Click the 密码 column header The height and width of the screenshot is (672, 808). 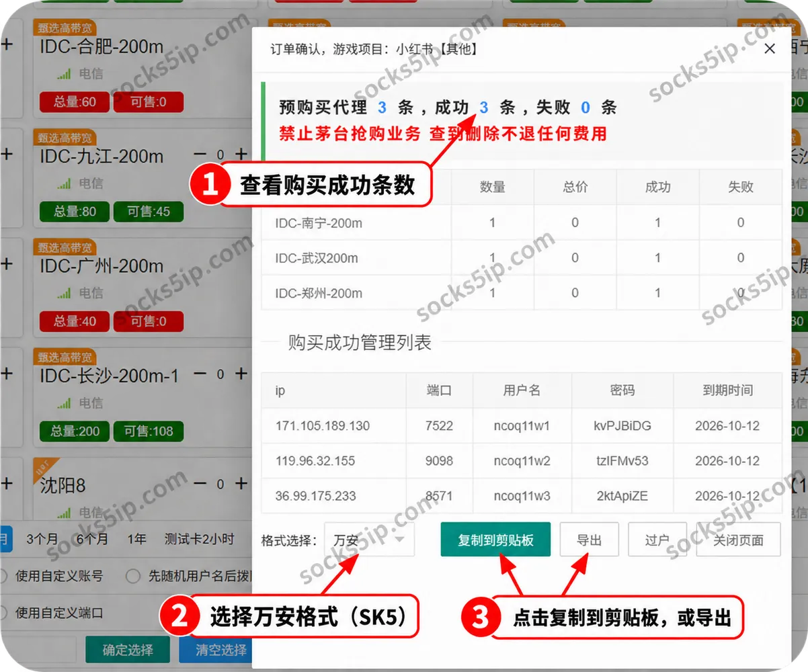click(622, 390)
